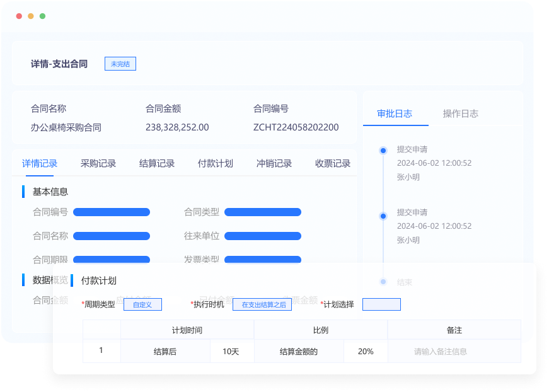Viewport: 549px width, 392px height.
Task: Click the 未完结 status tag
Action: click(120, 64)
